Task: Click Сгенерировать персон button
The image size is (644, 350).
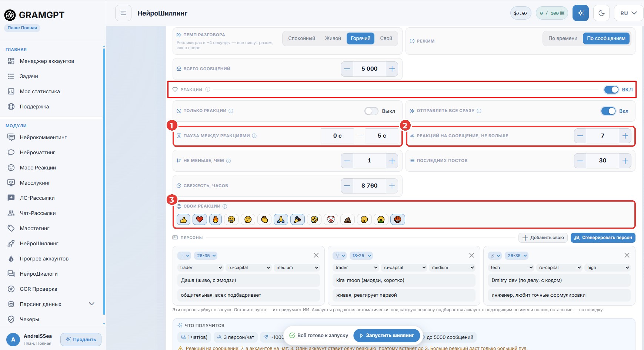Action: [x=603, y=238]
